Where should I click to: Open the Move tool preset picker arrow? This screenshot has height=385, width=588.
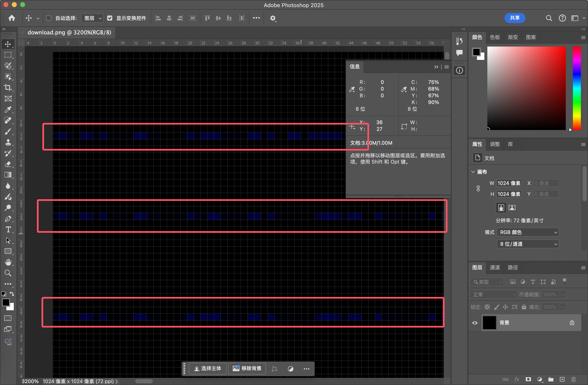[38, 18]
